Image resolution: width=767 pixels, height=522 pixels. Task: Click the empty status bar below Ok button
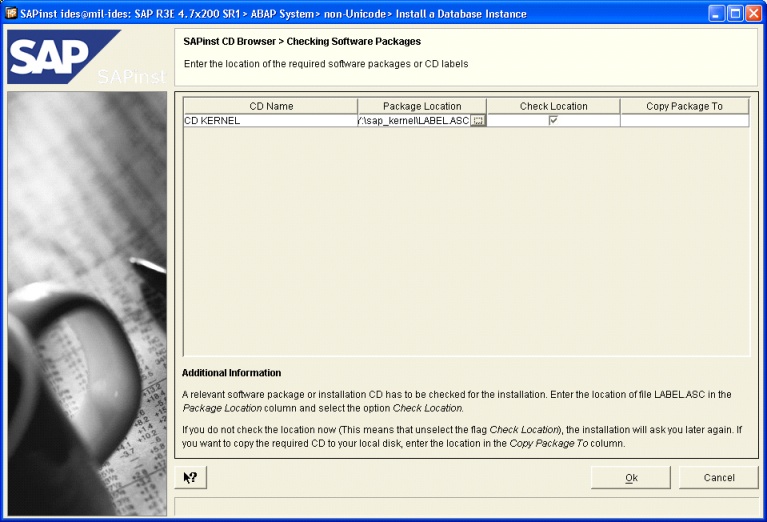click(466, 506)
